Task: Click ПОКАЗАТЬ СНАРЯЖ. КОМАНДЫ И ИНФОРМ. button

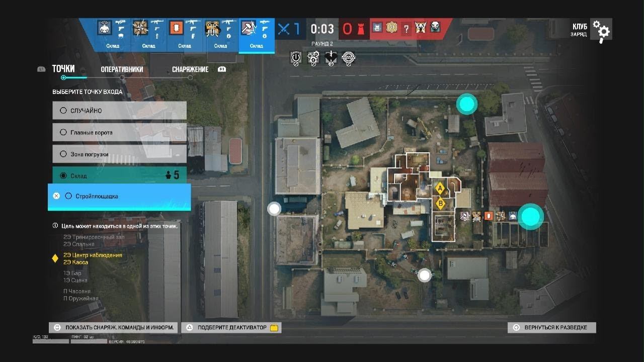Action: pos(113,327)
